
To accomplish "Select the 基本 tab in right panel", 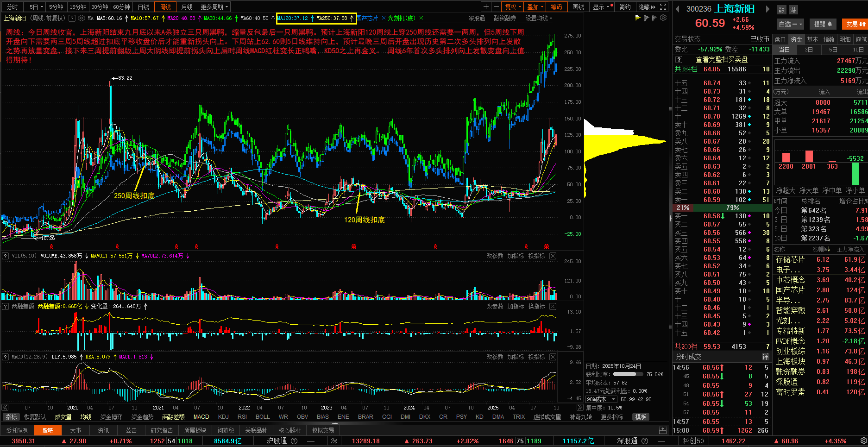I will [x=812, y=39].
